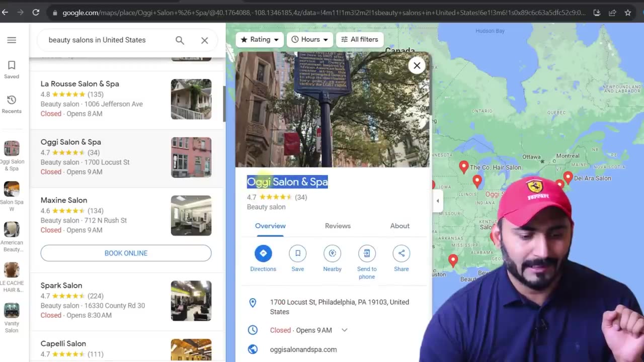This screenshot has width=644, height=362.
Task: Open the Rating filter dropdown
Action: [x=260, y=39]
